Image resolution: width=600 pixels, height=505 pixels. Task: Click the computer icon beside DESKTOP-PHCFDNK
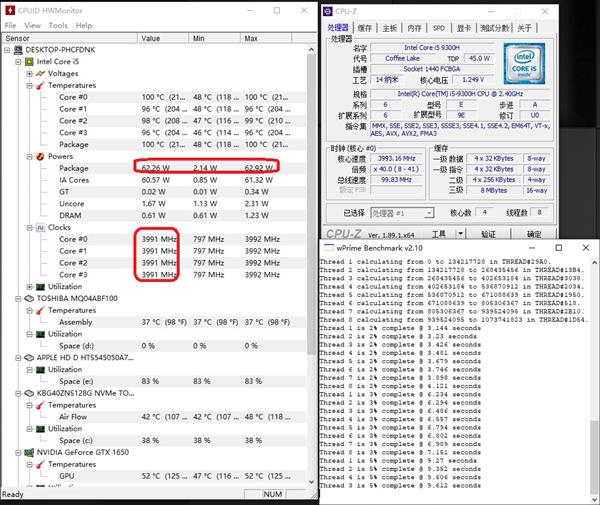[x=18, y=50]
